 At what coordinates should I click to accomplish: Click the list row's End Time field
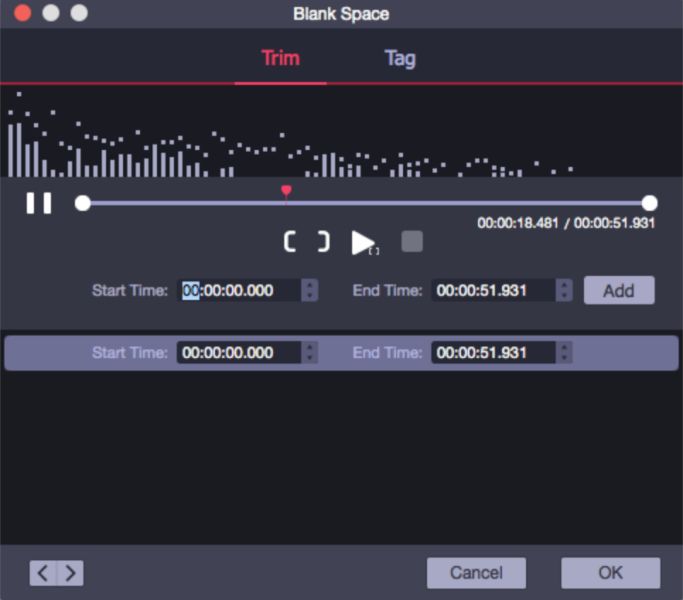494,353
